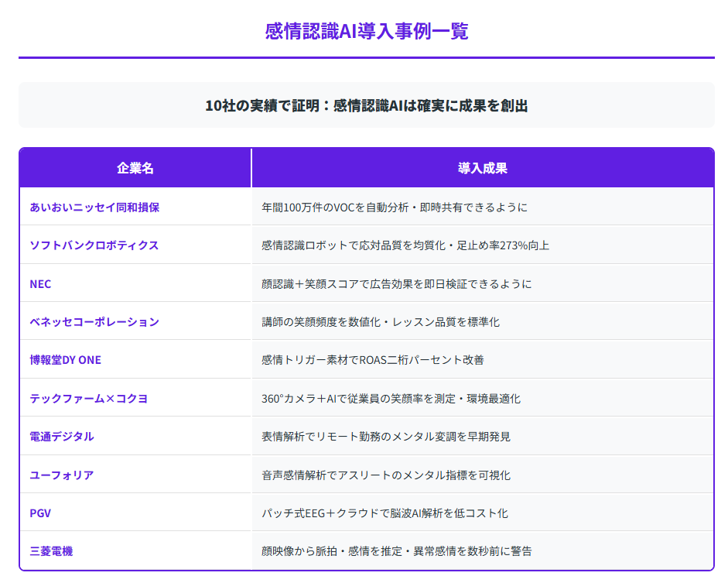The image size is (728, 583).
Task: Select the 博報堂DY ONE company name
Action: 65,360
